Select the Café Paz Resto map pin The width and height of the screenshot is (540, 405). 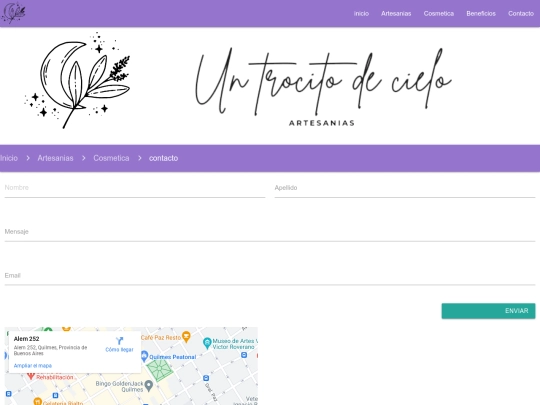point(186,336)
